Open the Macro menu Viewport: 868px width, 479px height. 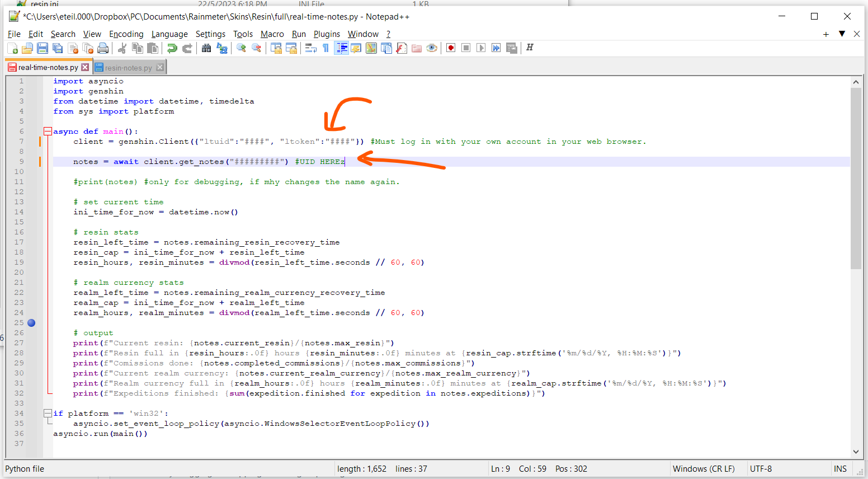tap(272, 34)
